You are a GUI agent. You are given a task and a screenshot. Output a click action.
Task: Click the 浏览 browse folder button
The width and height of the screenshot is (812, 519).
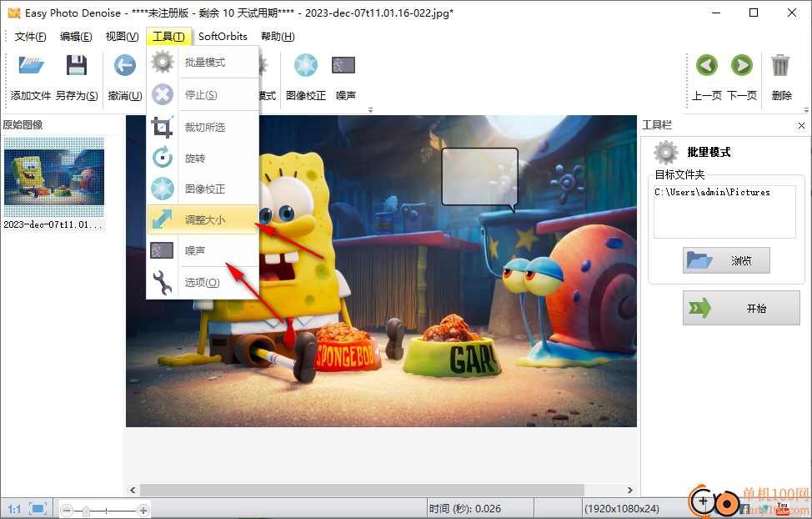coord(726,260)
